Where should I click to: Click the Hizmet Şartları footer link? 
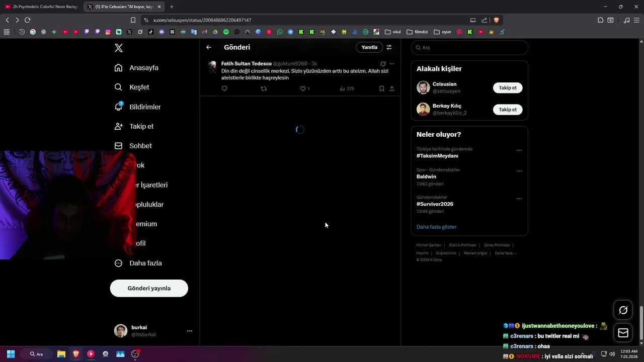tap(429, 245)
